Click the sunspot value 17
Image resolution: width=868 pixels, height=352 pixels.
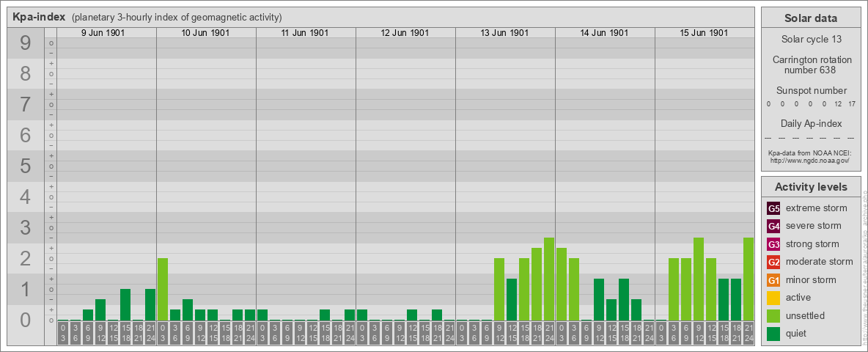click(851, 104)
